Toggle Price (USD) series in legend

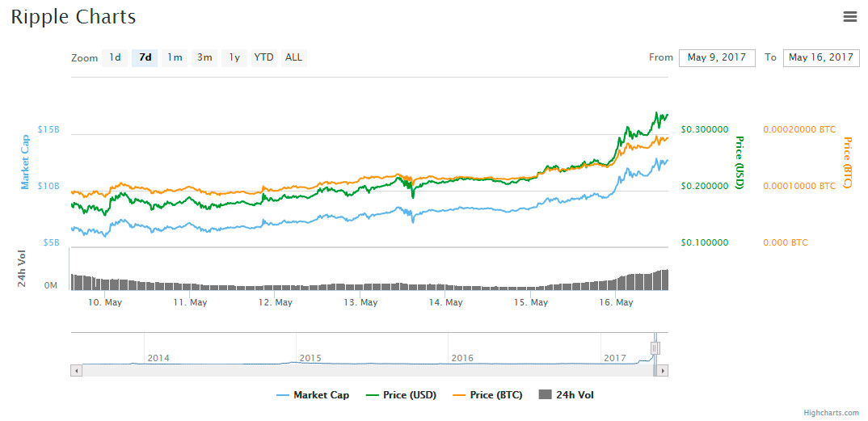pos(402,395)
